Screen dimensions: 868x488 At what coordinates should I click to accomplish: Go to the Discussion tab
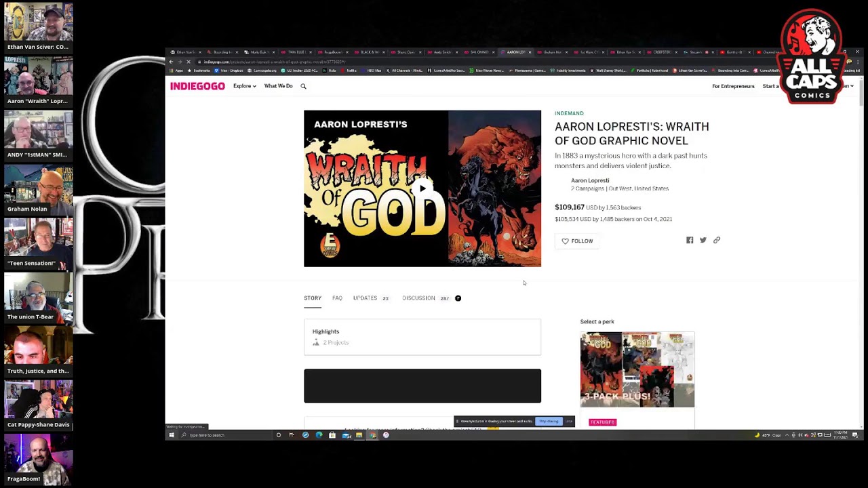coord(418,298)
